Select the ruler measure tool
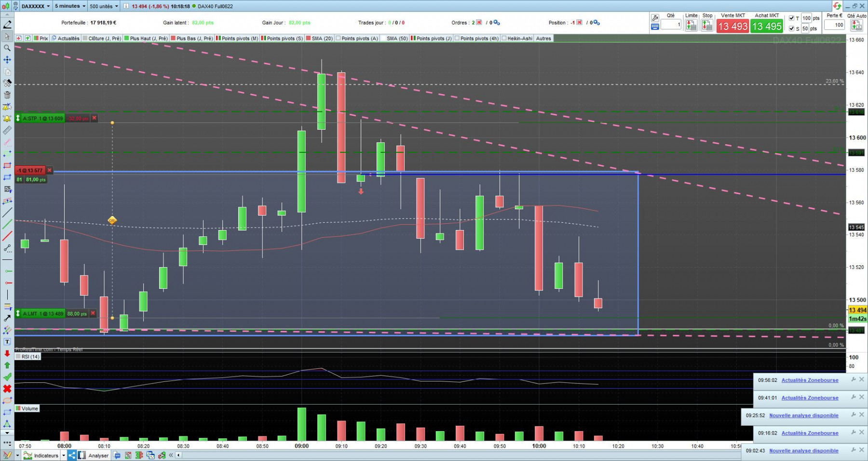This screenshot has height=461, width=868. click(7, 130)
